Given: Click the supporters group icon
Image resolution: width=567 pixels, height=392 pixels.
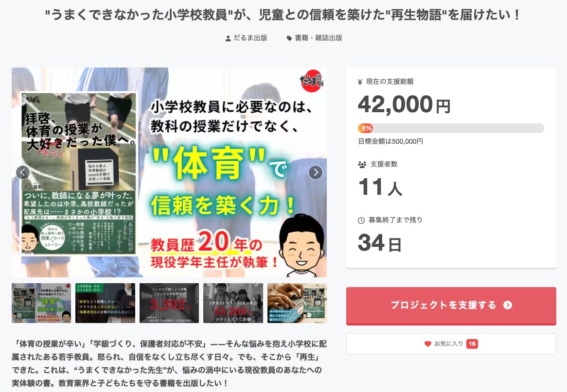Looking at the screenshot, I should [x=362, y=164].
